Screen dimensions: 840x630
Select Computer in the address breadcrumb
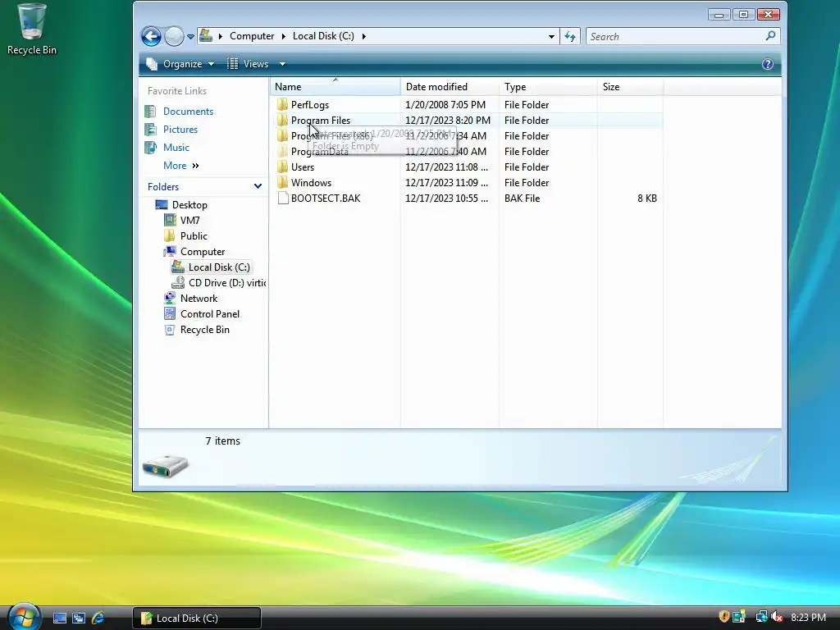252,36
